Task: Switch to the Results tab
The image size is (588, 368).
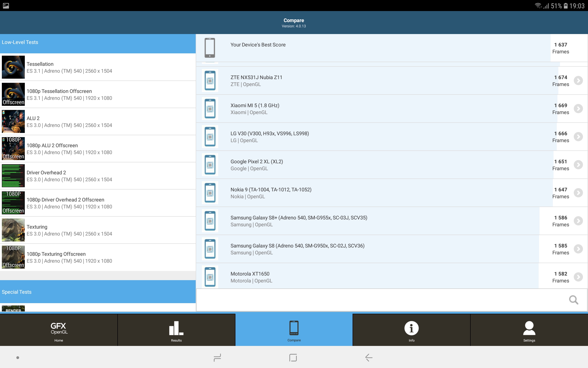Action: [x=176, y=330]
